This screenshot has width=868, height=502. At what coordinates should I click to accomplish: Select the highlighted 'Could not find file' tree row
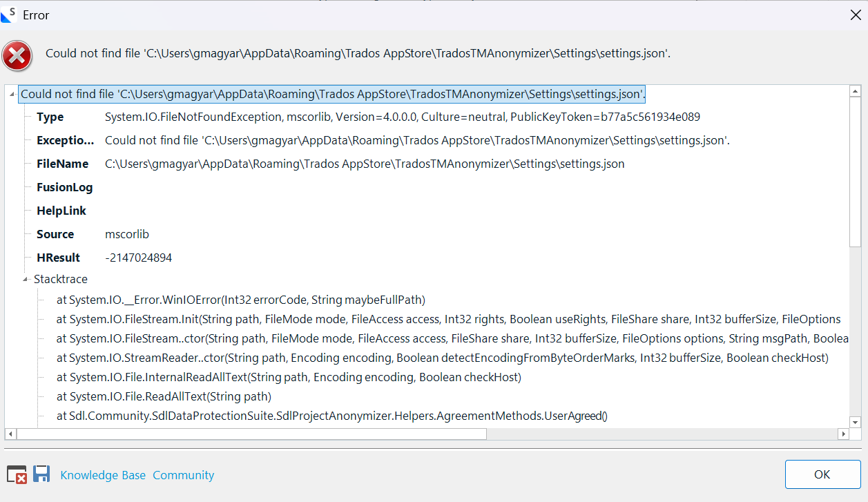point(333,94)
